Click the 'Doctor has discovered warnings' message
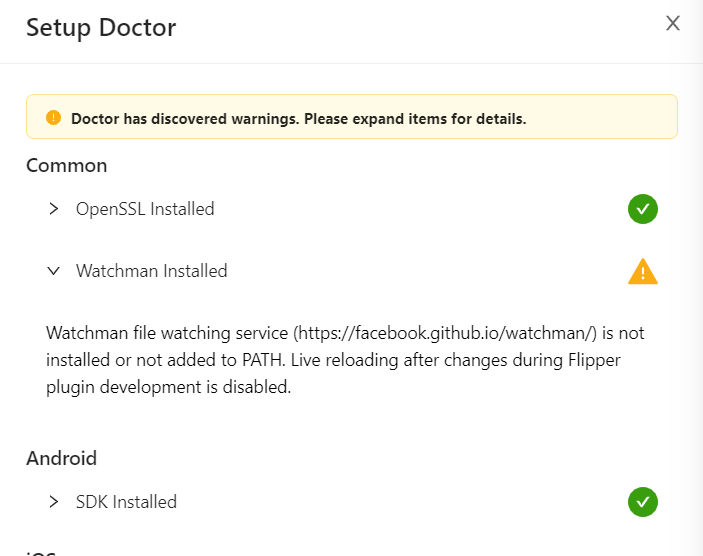 click(x=298, y=118)
